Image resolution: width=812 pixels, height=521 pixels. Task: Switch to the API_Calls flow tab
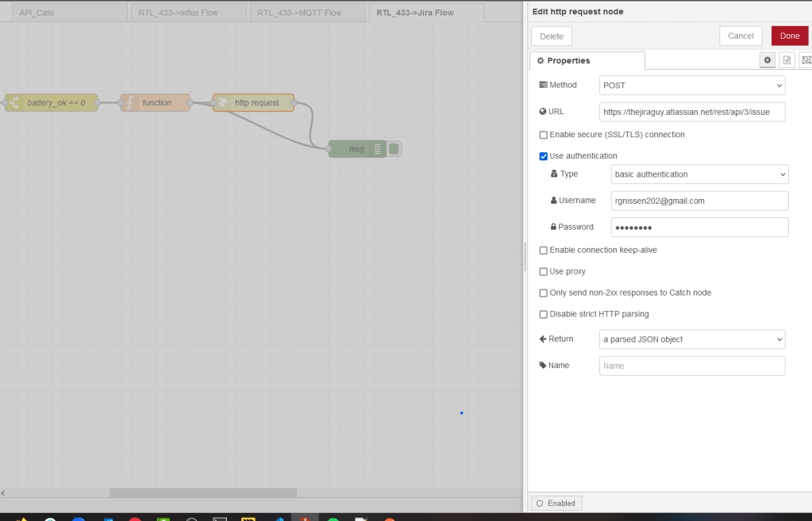pyautogui.click(x=67, y=13)
